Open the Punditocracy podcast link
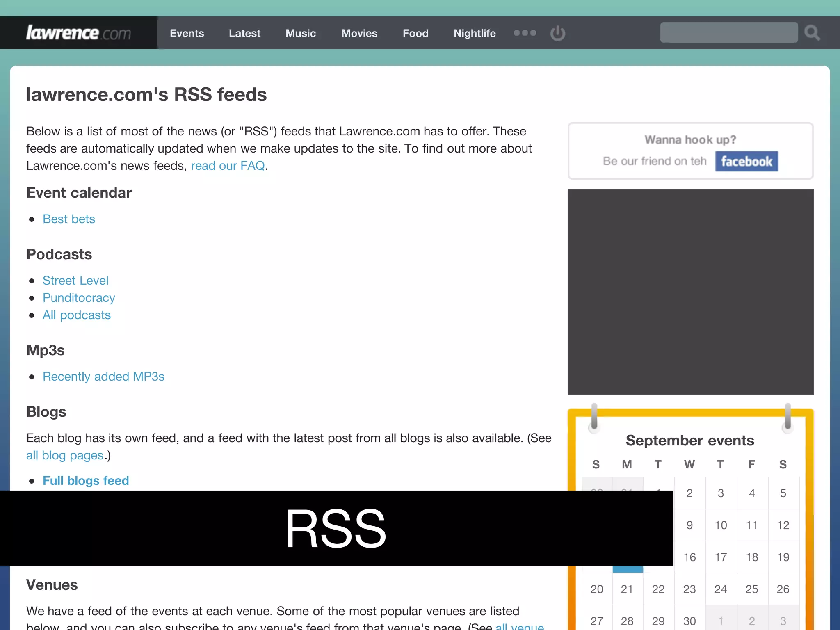Viewport: 840px width, 630px height. [x=79, y=298]
